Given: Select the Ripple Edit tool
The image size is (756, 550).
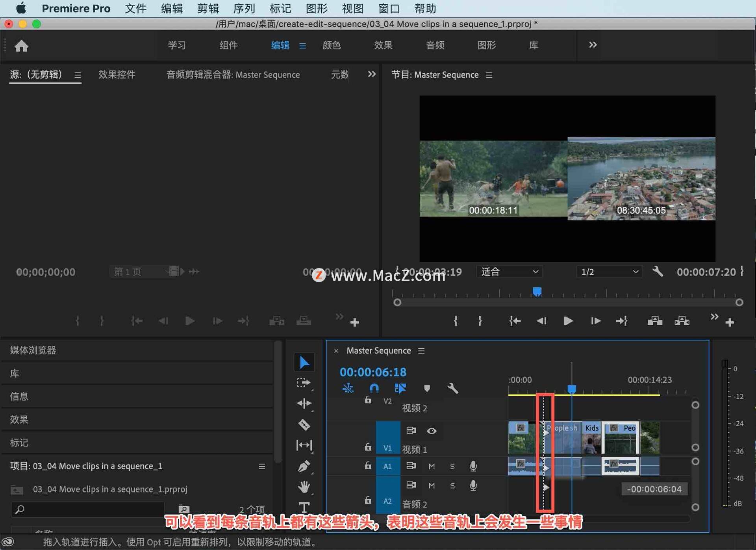Looking at the screenshot, I should [x=304, y=403].
